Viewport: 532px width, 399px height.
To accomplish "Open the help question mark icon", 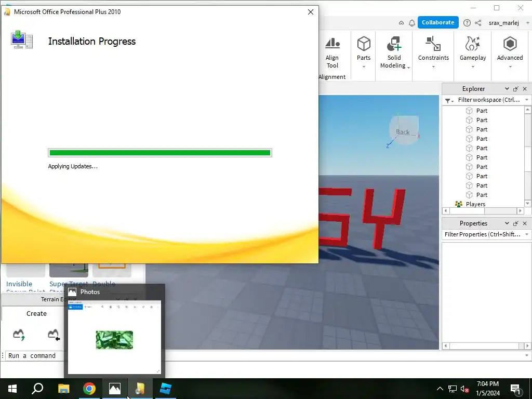I will 467,23.
